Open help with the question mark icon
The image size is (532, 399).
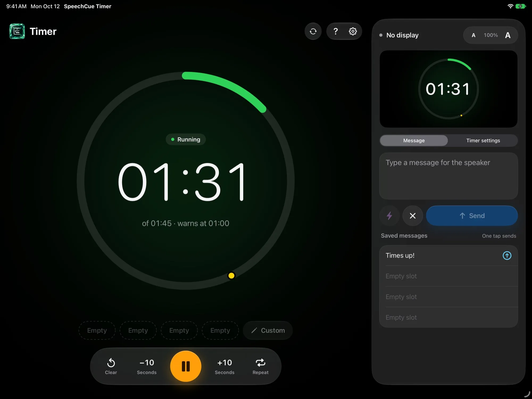[x=336, y=31]
